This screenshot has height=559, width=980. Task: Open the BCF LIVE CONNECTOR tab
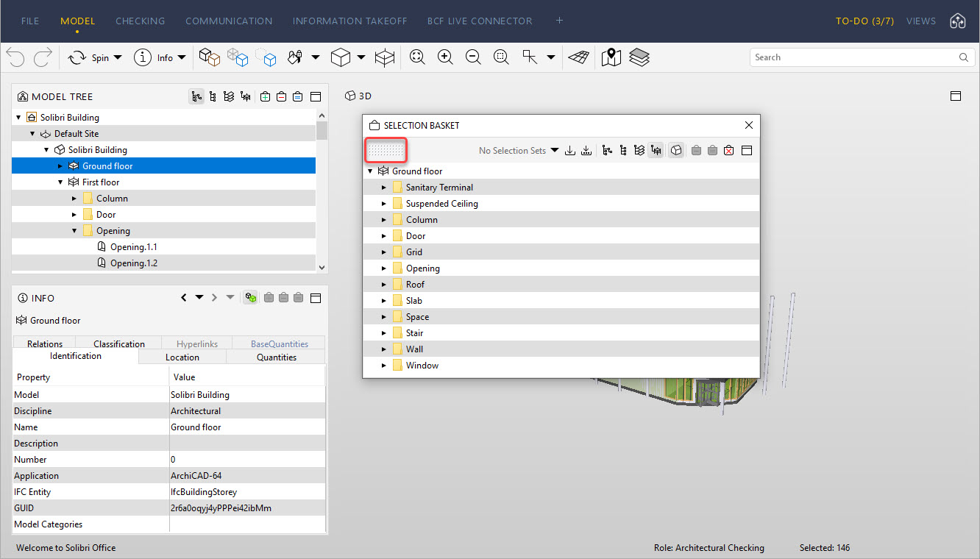pos(480,21)
